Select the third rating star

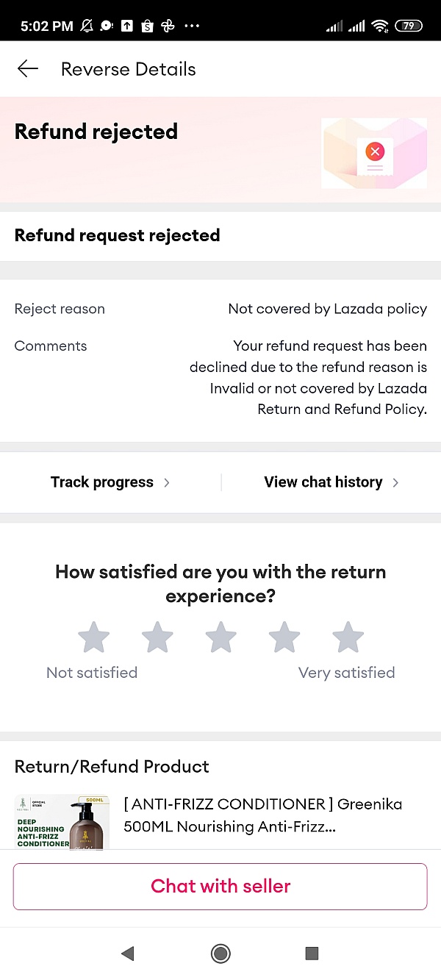[x=220, y=637]
